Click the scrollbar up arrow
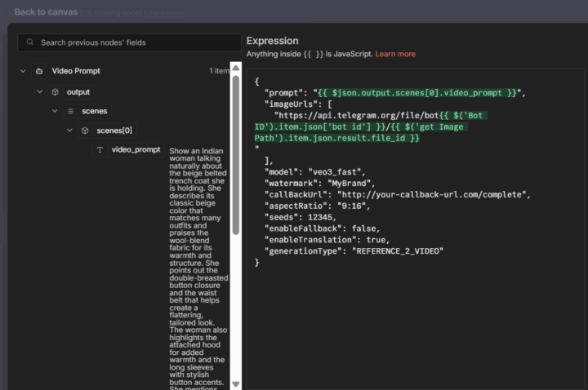588x390 pixels. (x=236, y=69)
